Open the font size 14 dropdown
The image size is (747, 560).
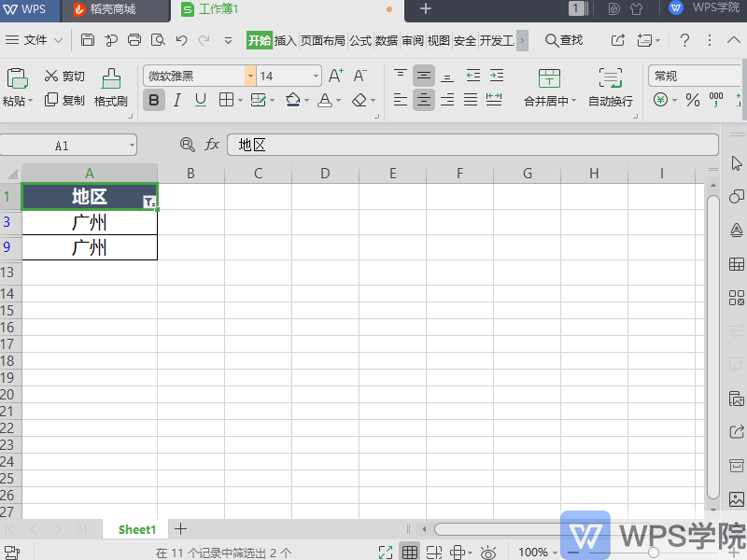(x=317, y=76)
